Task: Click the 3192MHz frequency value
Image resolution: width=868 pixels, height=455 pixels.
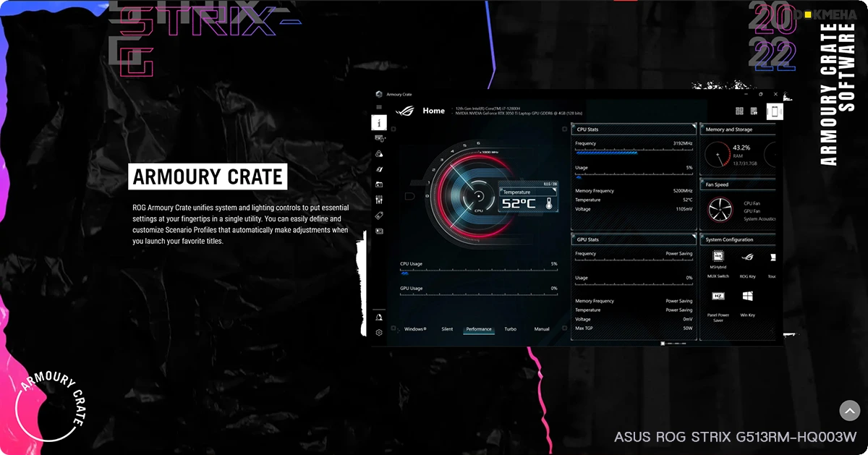Action: coord(683,144)
